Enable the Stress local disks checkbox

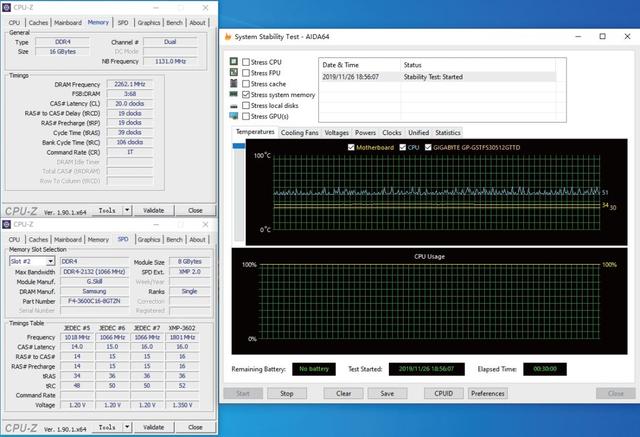[246, 105]
